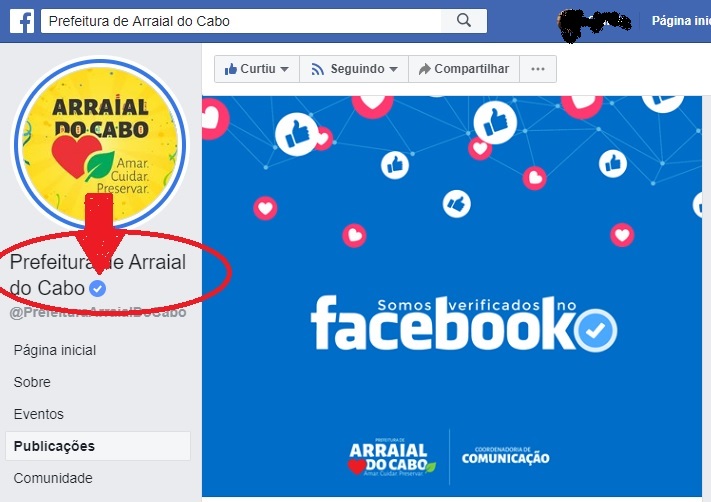The width and height of the screenshot is (711, 502).
Task: Click the blurred user profile in top bar
Action: [x=594, y=24]
